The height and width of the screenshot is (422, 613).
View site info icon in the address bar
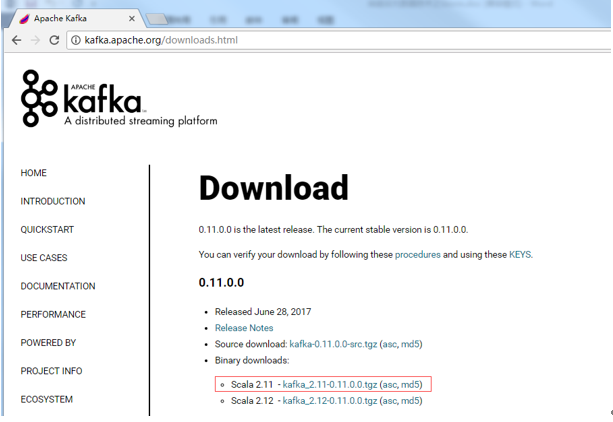pyautogui.click(x=76, y=40)
